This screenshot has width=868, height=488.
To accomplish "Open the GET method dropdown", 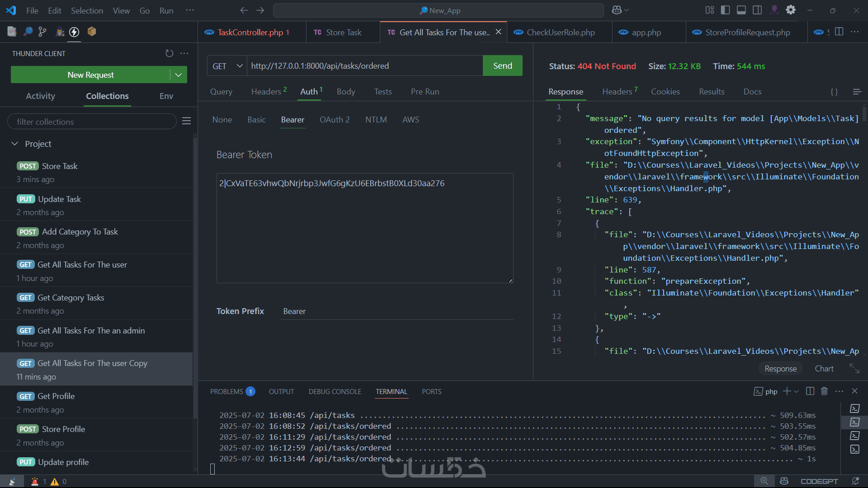I will click(x=227, y=66).
